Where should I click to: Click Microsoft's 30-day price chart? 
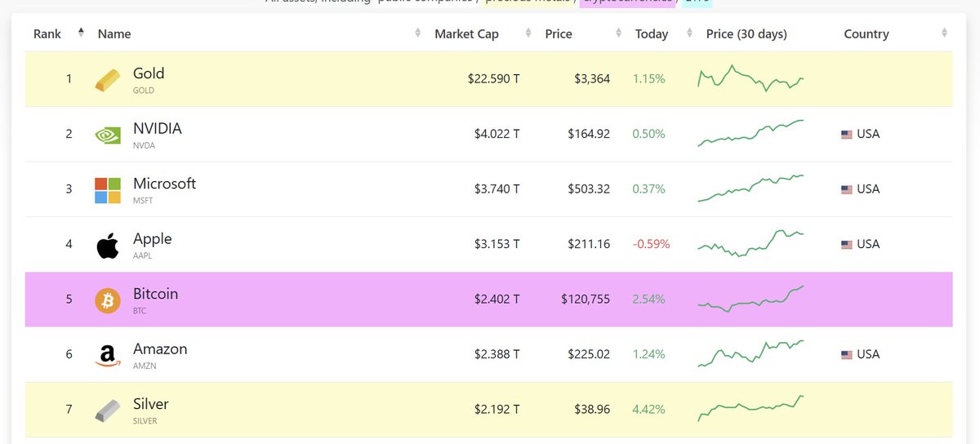751,189
